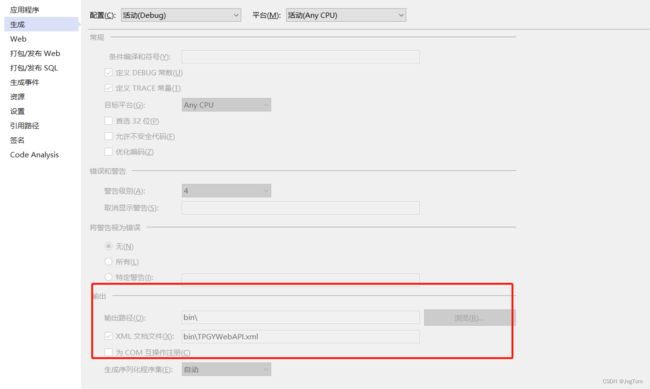The height and width of the screenshot is (389, 650).
Task: Click the 特定警告 text field
Action: 301,278
